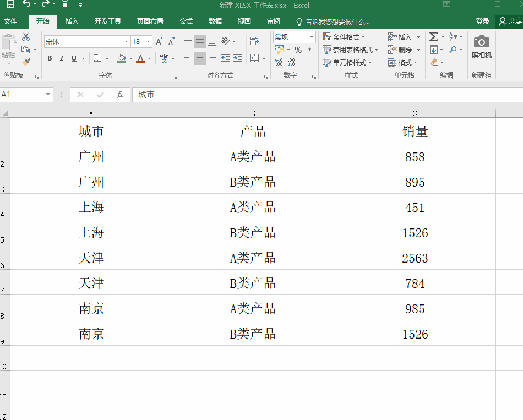
Task: Set middle vertical alignment
Action: coord(200,41)
